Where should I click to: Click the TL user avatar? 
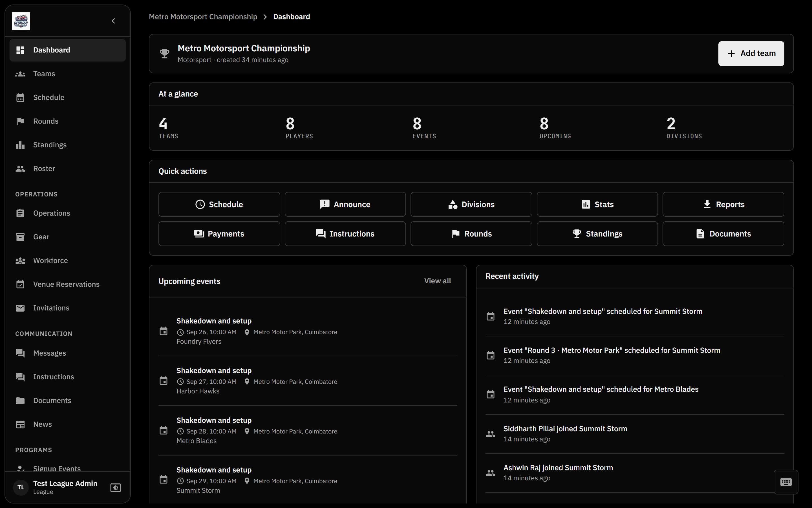[x=21, y=487]
